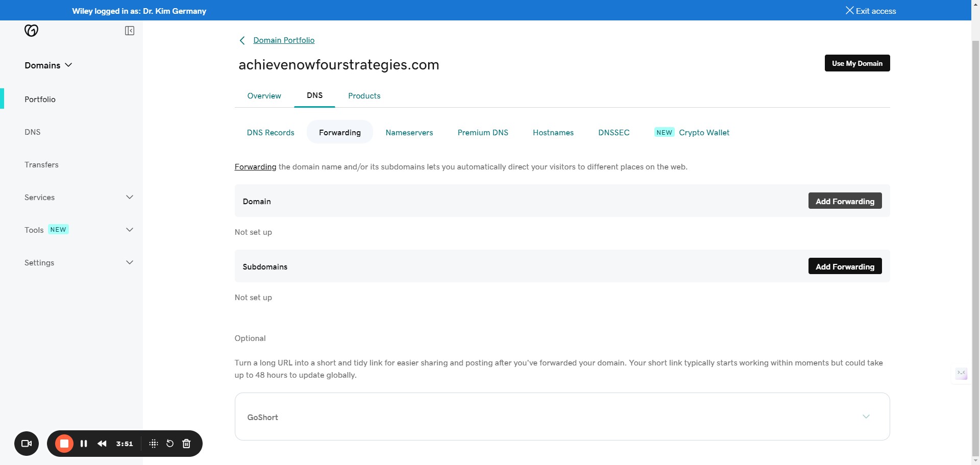980x465 pixels.
Task: Stop the screen recording
Action: (x=64, y=444)
